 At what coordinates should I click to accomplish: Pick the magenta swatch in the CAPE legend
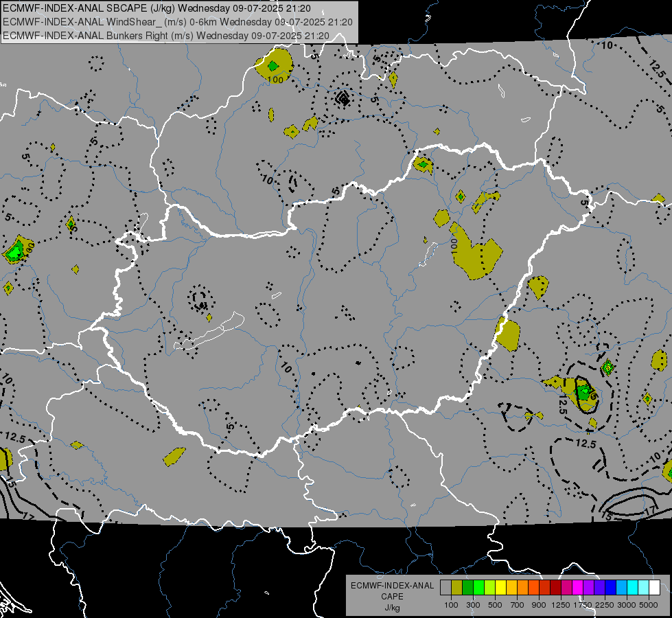577,587
